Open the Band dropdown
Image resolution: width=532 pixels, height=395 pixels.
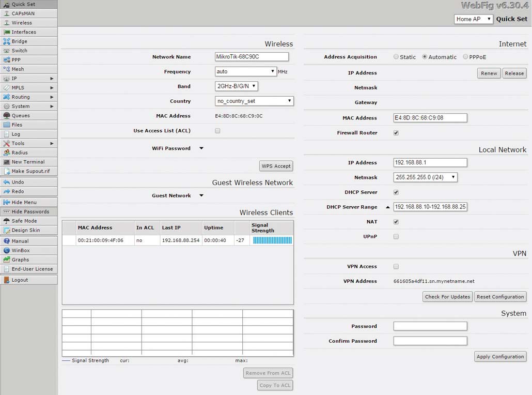pos(237,86)
